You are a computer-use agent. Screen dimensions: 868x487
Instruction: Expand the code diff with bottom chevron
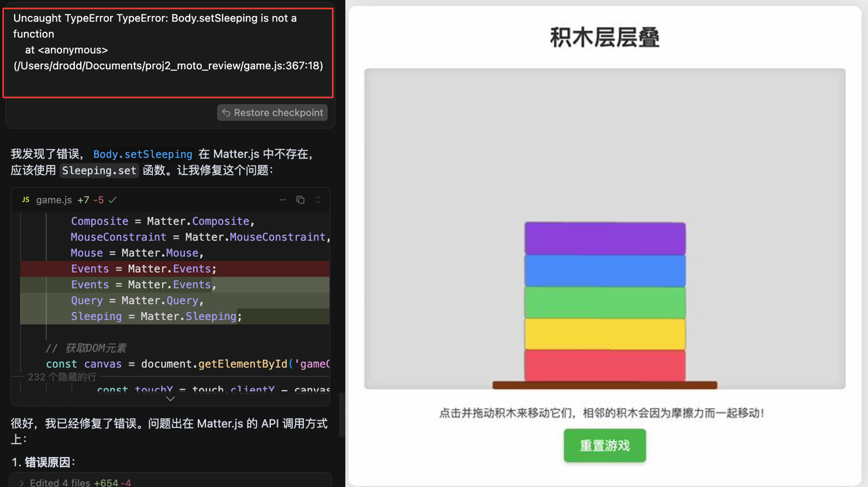point(170,399)
